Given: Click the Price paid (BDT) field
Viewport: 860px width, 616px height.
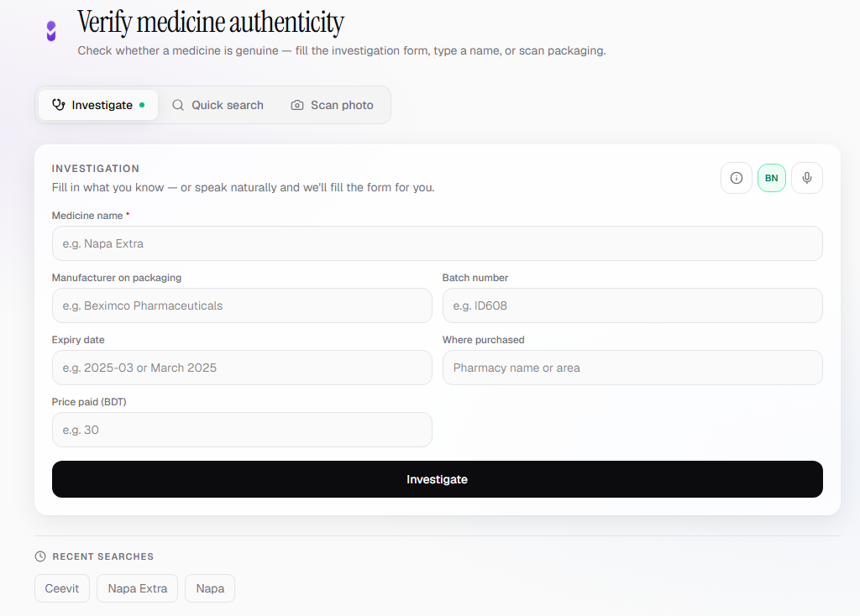Looking at the screenshot, I should [242, 430].
